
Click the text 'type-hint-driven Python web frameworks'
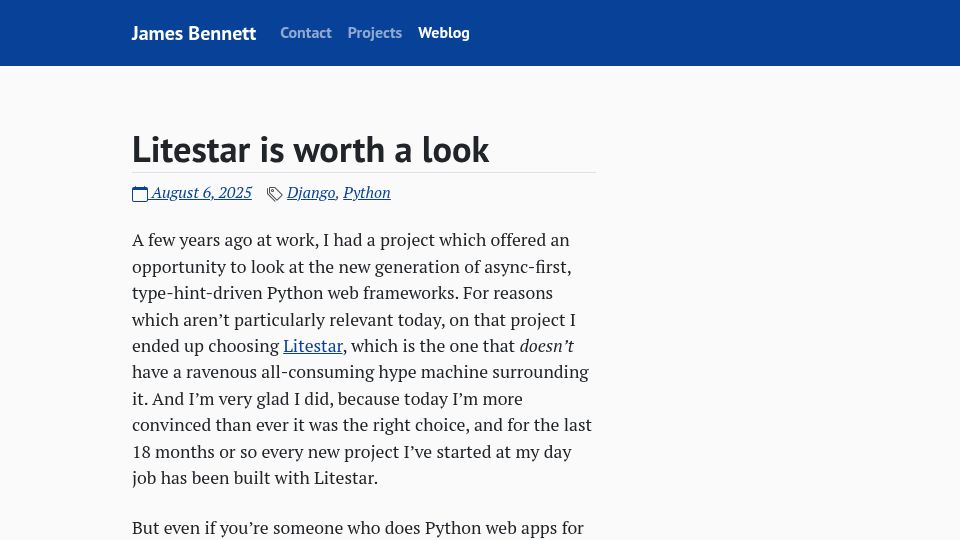click(295, 293)
